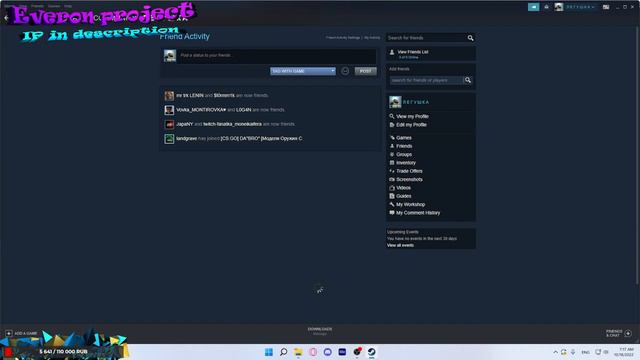Open View Friends List

413,52
